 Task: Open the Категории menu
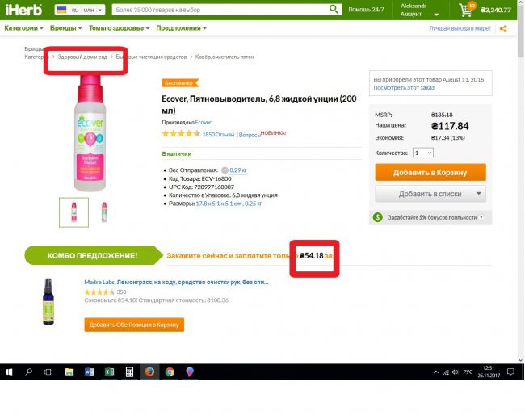[x=23, y=28]
